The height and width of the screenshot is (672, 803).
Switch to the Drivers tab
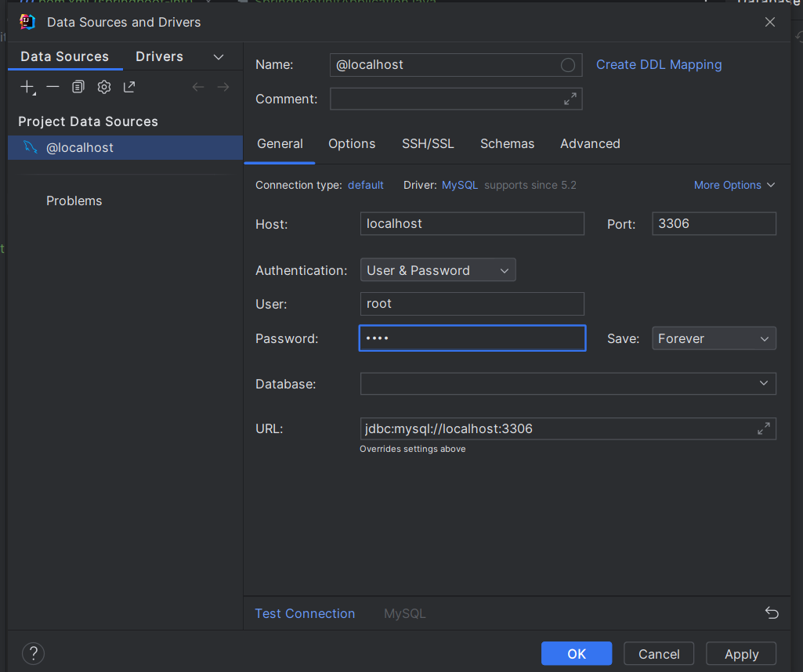(x=159, y=56)
